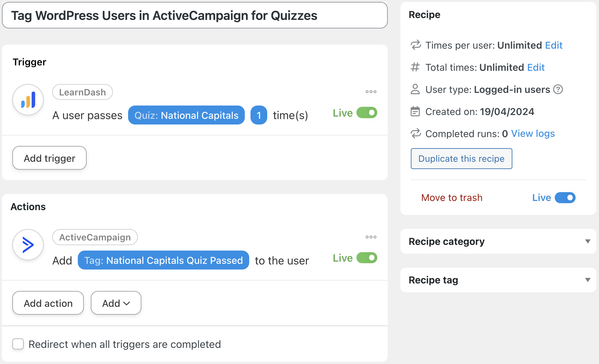
Task: Open the action's three-dot options menu
Action: click(371, 237)
